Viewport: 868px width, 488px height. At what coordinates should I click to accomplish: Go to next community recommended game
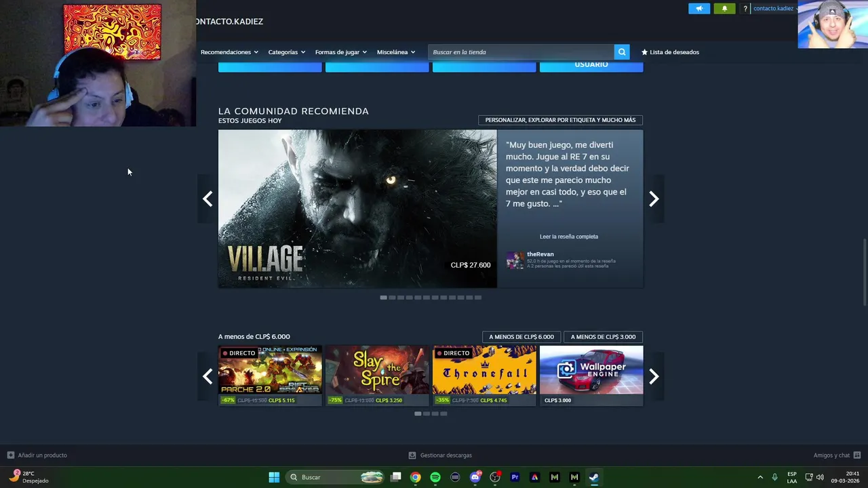pyautogui.click(x=654, y=199)
